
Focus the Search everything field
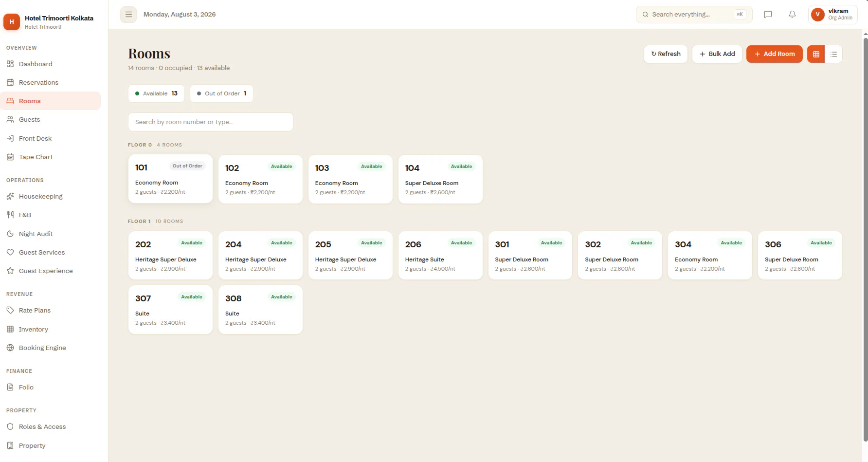[694, 15]
